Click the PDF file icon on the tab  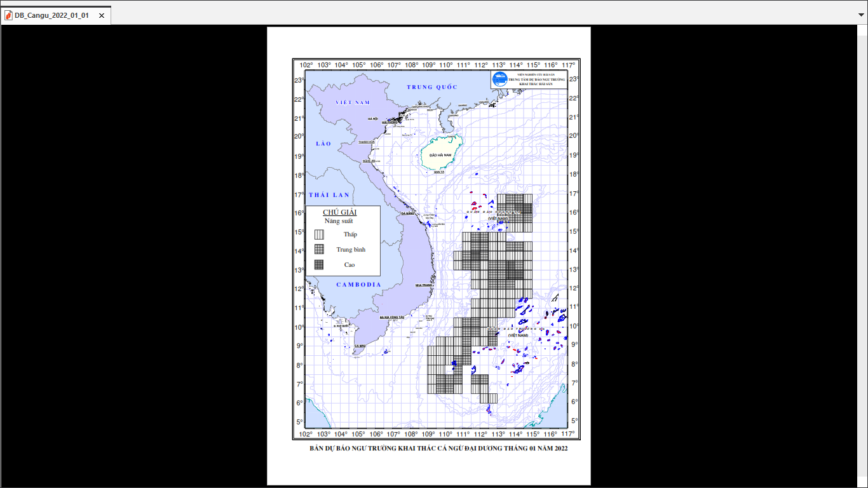[x=9, y=15]
